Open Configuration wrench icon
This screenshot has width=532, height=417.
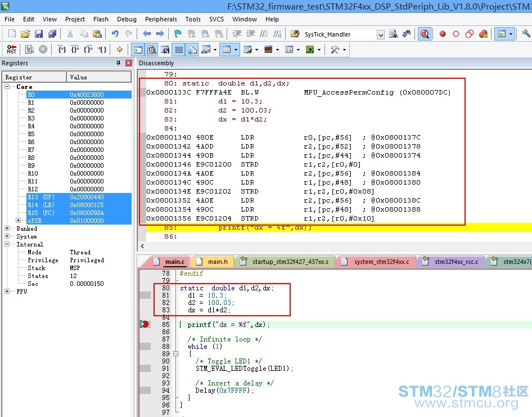click(526, 34)
